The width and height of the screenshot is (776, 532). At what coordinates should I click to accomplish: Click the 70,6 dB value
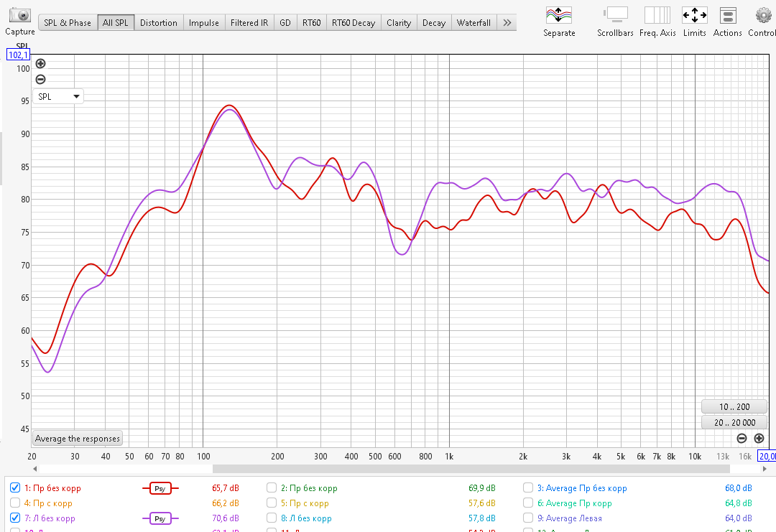225,518
